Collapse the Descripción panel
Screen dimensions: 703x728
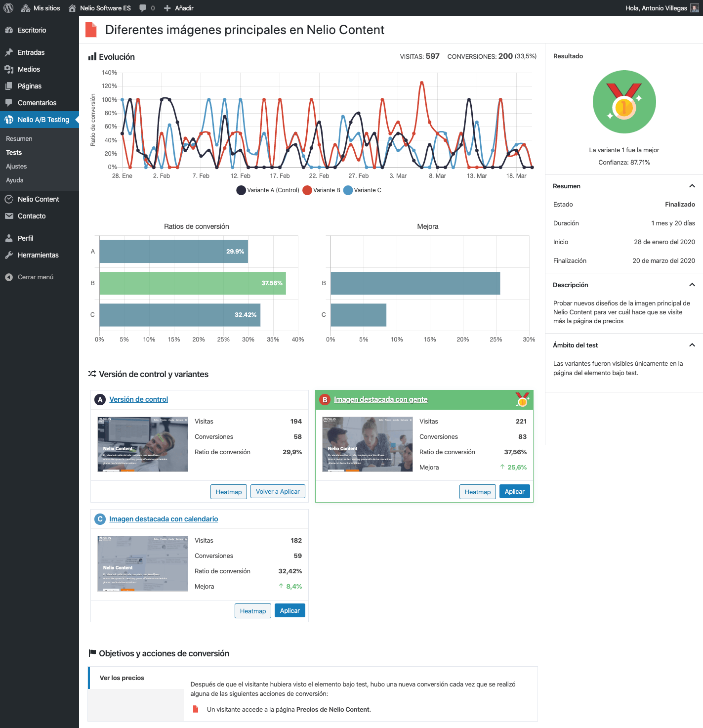click(x=692, y=285)
